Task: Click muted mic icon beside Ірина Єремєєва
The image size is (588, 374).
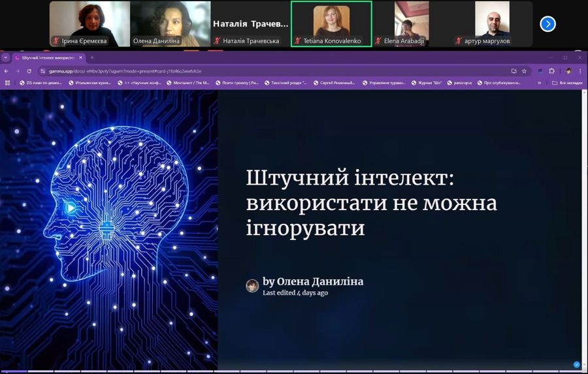Action: tap(56, 41)
